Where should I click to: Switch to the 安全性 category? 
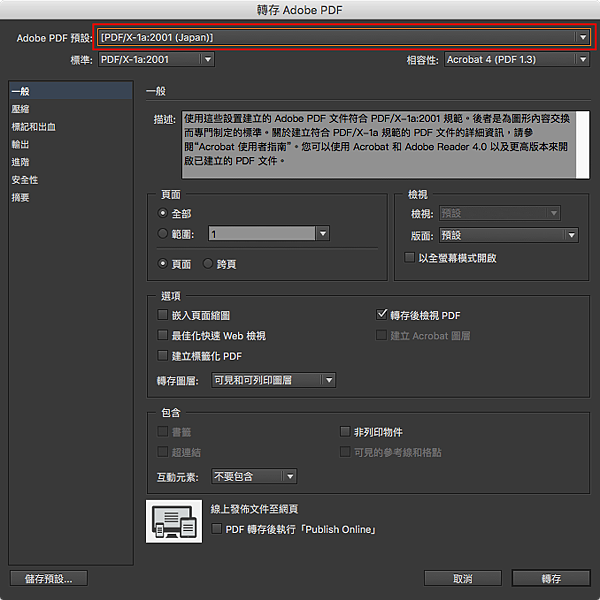71,179
